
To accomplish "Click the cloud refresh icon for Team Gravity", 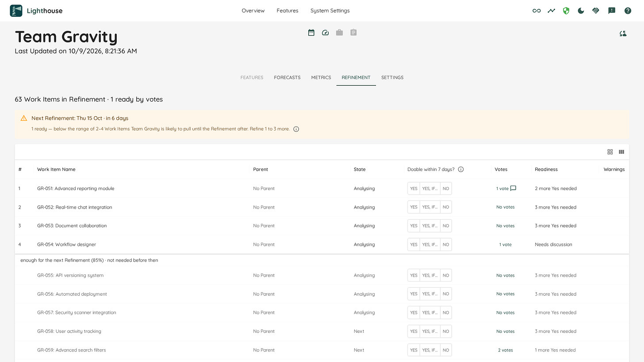I will [x=623, y=33].
